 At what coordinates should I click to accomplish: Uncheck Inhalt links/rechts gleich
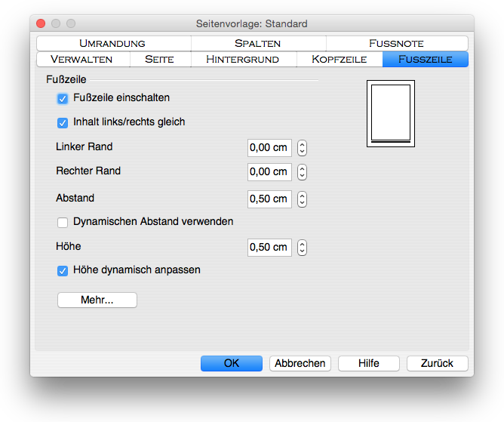pos(63,122)
